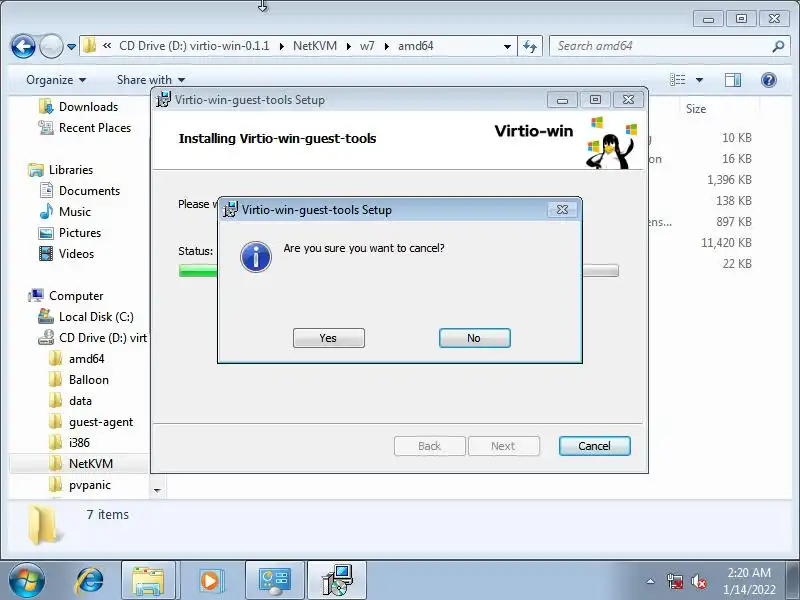This screenshot has width=800, height=600.
Task: Click the Show Desktop strip on the taskbar
Action: tap(794, 581)
